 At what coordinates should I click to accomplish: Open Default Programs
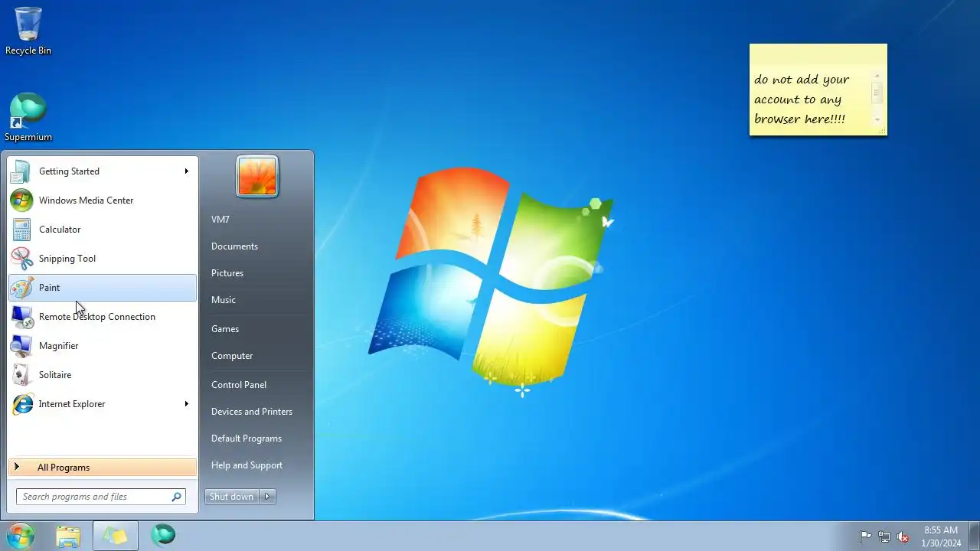pos(247,439)
